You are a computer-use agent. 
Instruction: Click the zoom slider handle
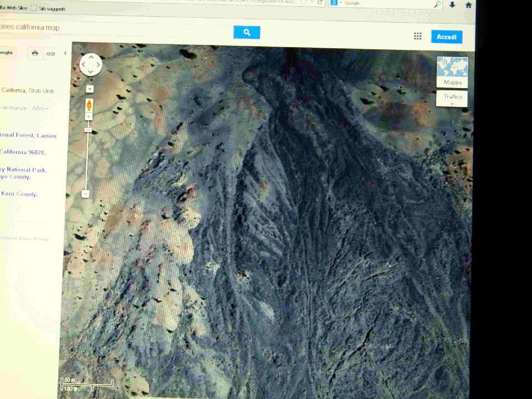[88, 130]
